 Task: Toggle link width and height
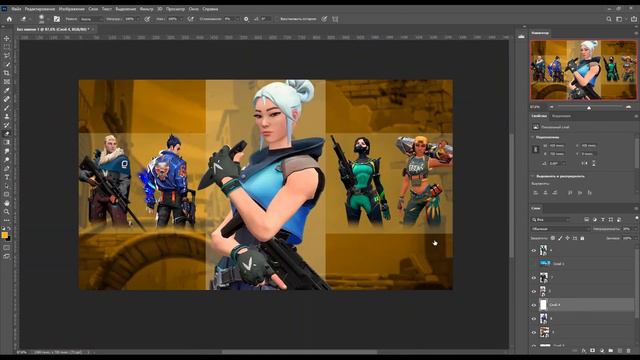pyautogui.click(x=536, y=149)
